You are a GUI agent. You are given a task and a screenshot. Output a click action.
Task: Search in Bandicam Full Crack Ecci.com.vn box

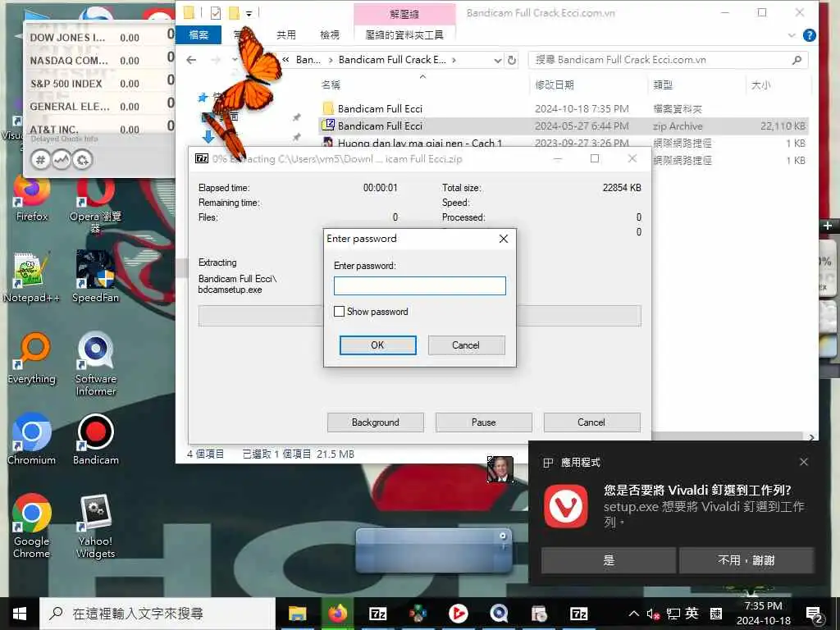point(668,60)
